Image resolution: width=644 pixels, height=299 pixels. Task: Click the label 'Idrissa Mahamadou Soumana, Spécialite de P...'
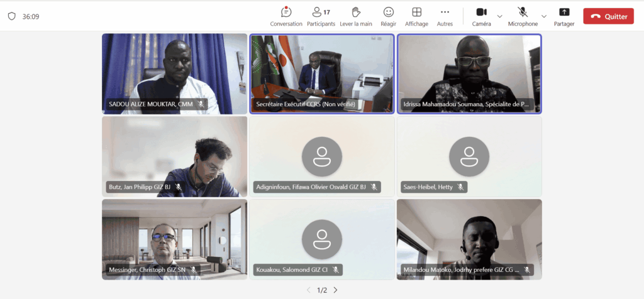tap(467, 104)
